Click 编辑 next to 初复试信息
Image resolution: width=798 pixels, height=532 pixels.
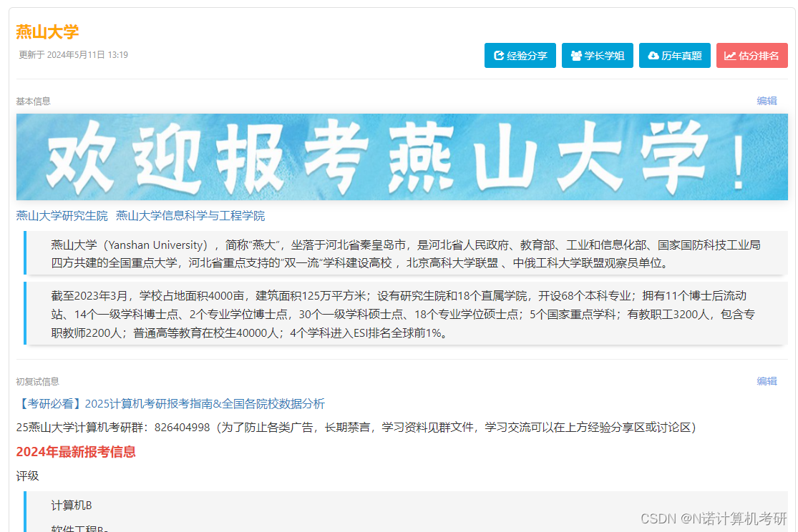point(767,381)
